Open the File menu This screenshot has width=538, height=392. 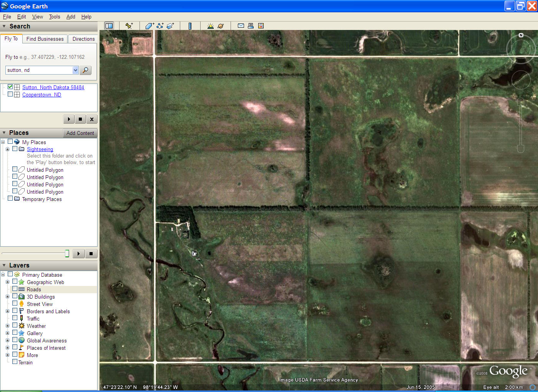(x=7, y=17)
